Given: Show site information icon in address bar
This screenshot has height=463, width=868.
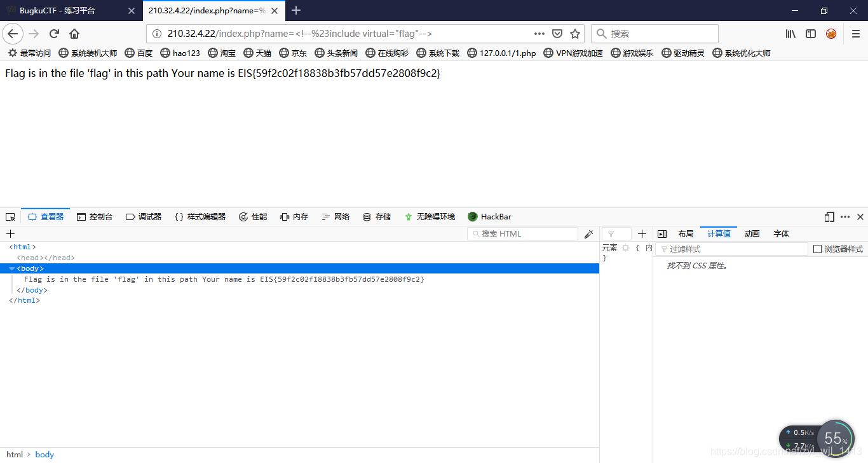Looking at the screenshot, I should 157,34.
